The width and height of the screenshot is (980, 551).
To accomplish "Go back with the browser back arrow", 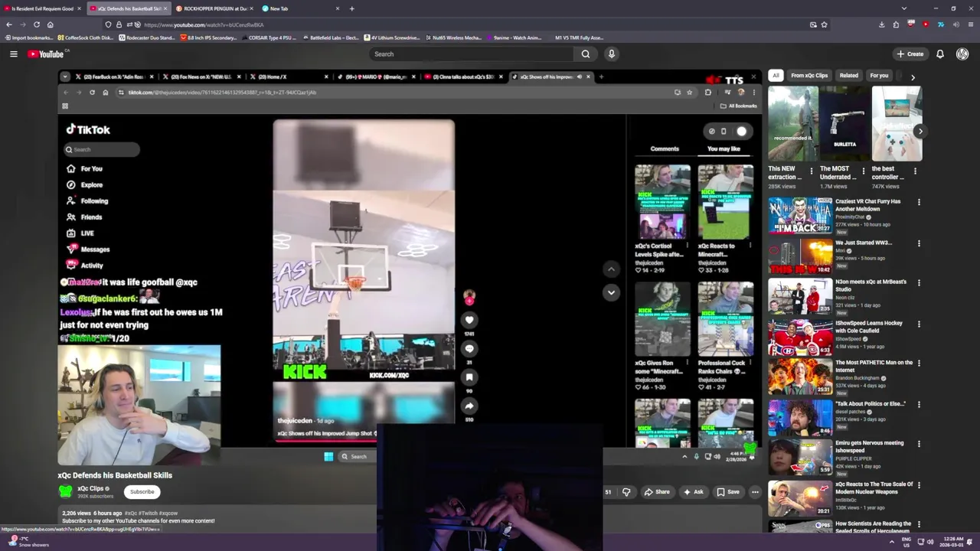I will [9, 24].
